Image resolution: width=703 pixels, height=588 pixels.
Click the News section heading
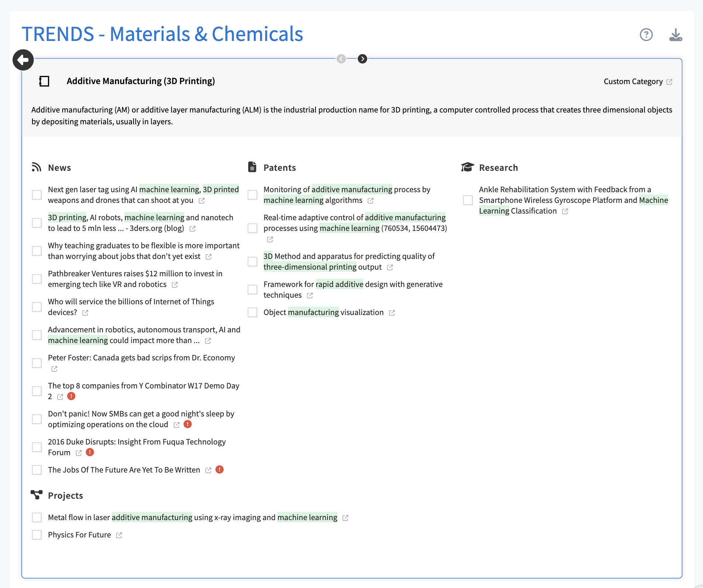click(59, 168)
